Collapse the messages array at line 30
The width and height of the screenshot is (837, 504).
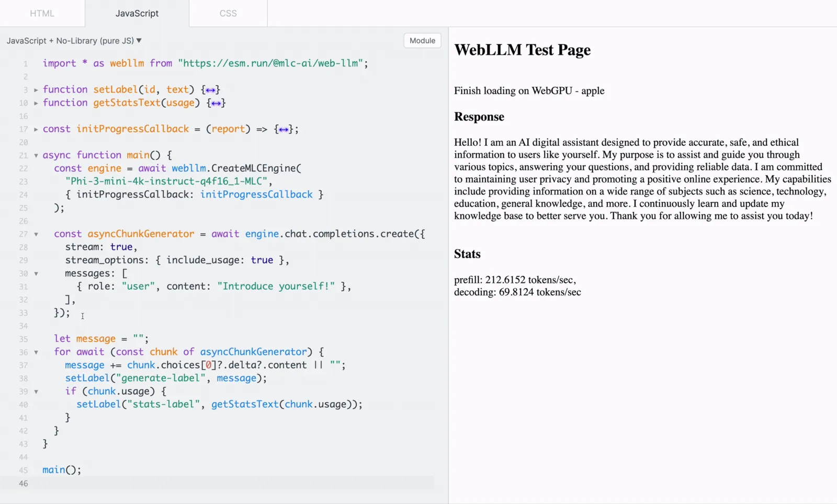pyautogui.click(x=36, y=273)
